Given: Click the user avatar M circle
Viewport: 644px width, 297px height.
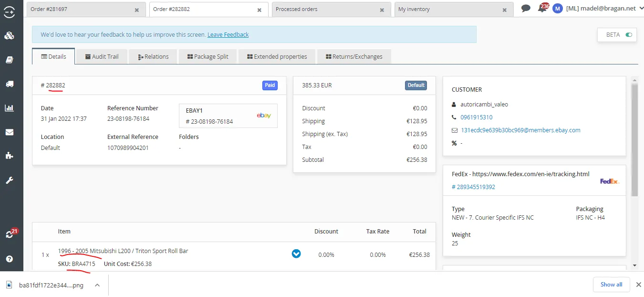Looking at the screenshot, I should click(x=558, y=9).
